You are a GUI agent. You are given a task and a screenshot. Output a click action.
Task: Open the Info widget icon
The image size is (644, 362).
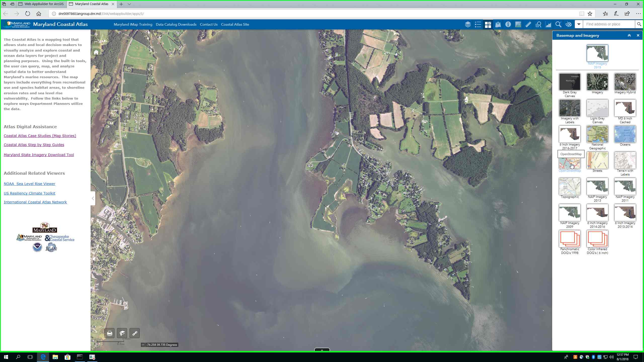click(508, 24)
